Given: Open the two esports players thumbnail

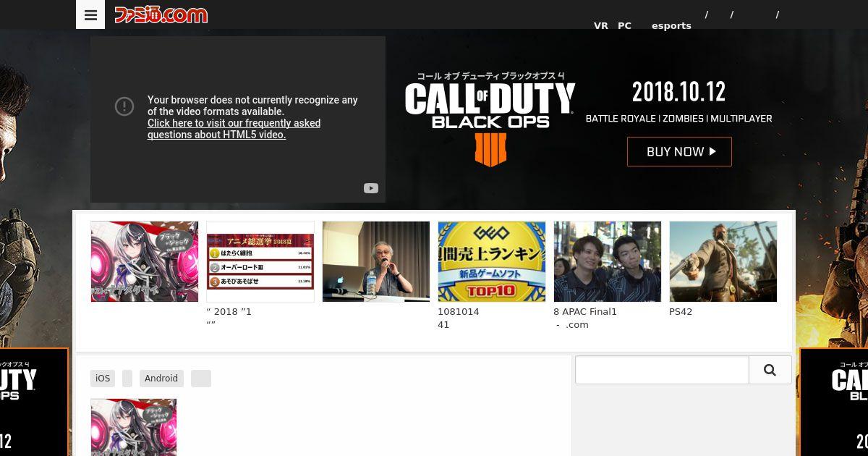Looking at the screenshot, I should click(x=608, y=261).
